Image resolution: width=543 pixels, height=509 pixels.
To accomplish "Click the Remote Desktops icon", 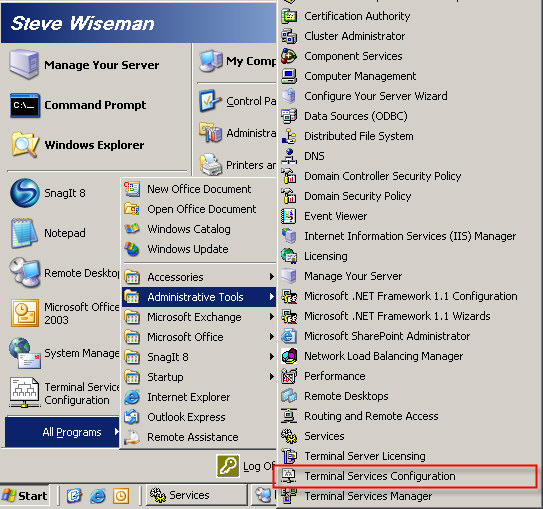I will (x=289, y=396).
